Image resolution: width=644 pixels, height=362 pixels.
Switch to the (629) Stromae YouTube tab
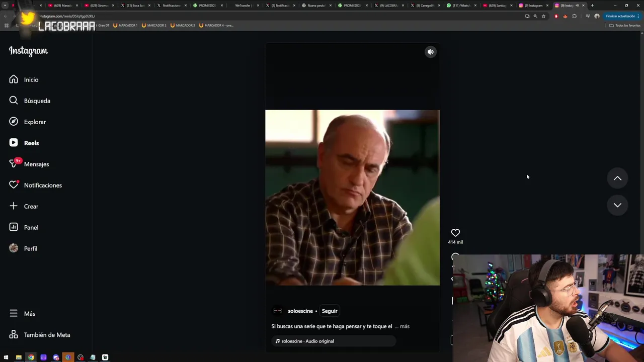[99, 6]
